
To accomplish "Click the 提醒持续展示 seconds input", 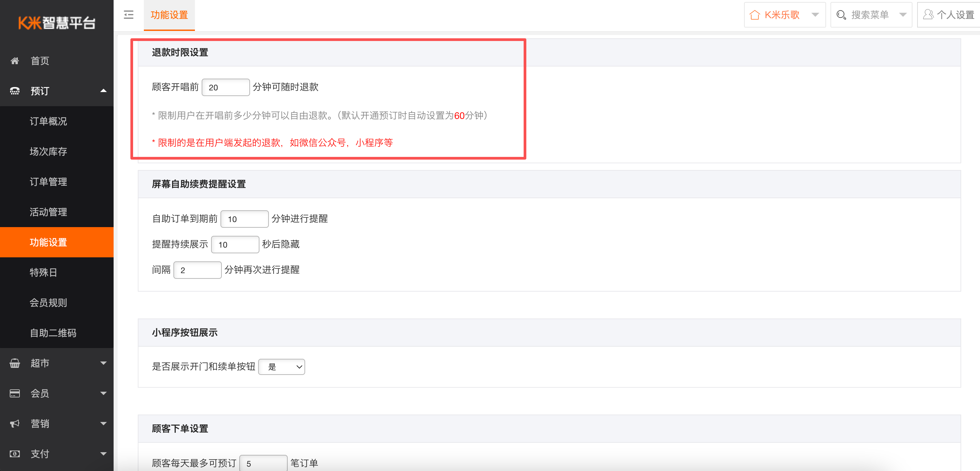I will pyautogui.click(x=235, y=245).
